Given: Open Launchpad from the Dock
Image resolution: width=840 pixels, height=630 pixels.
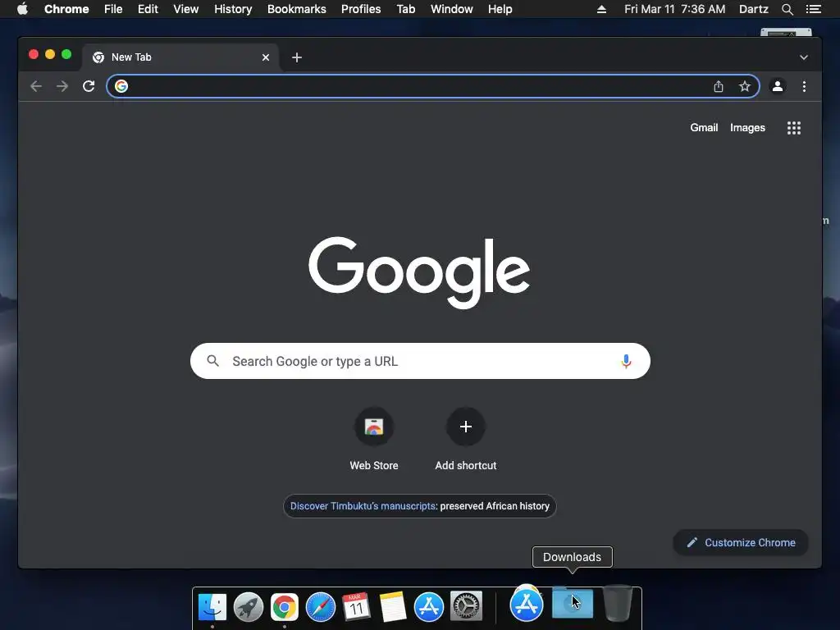Looking at the screenshot, I should click(x=249, y=607).
